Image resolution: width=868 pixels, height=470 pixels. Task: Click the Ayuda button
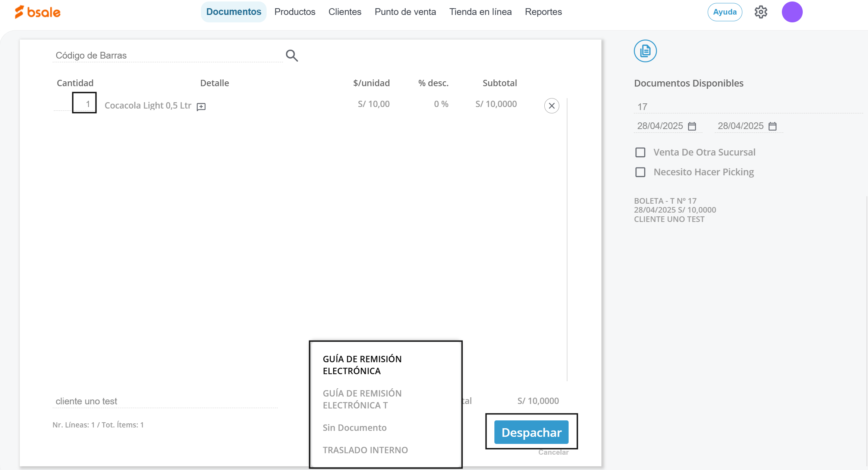point(724,12)
